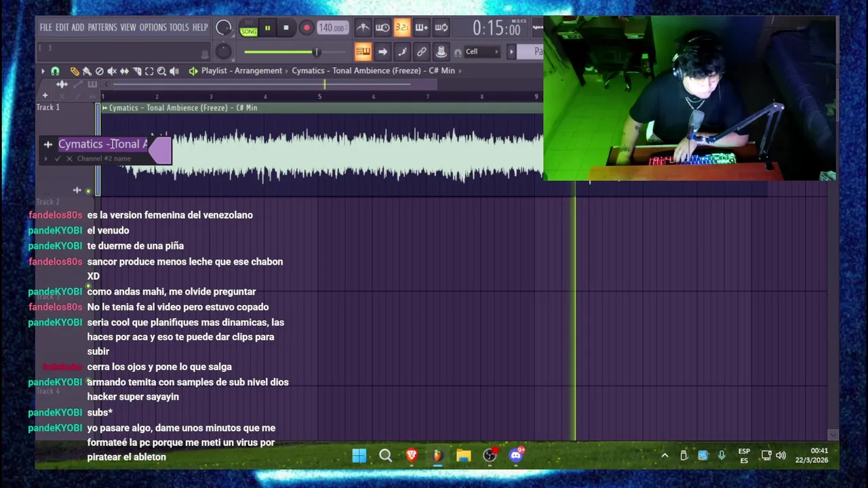Open Windows Start menu
Viewport: 868px width, 488px height.
[359, 455]
